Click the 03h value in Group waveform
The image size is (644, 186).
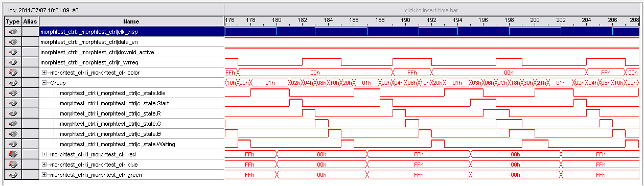click(x=476, y=83)
